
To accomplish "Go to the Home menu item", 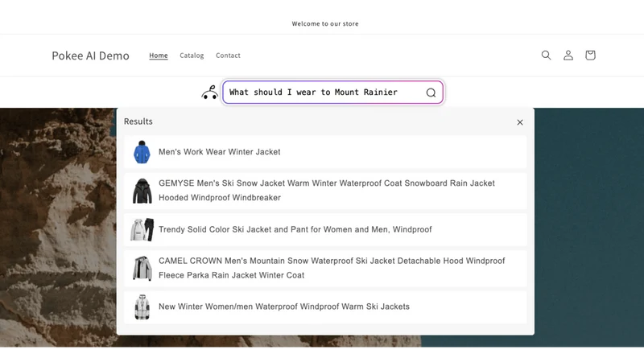I will pyautogui.click(x=159, y=56).
